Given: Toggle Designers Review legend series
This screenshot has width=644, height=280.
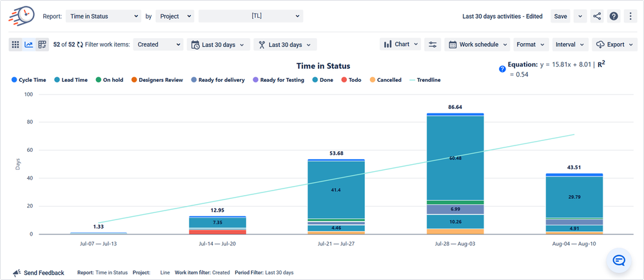Looking at the screenshot, I should click(x=157, y=80).
